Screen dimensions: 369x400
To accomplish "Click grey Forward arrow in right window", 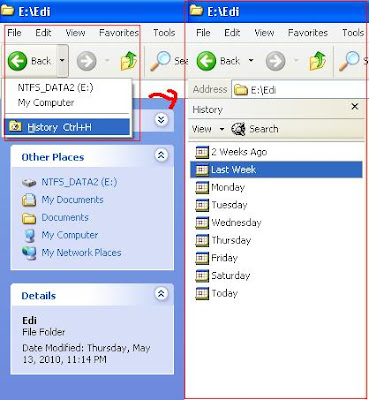I will (x=275, y=61).
